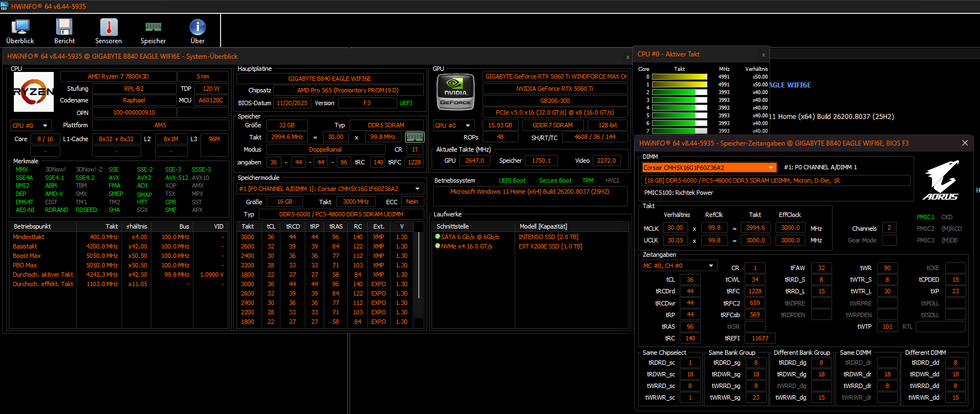Screen dimensions: 980x414
Task: Open the CPU #0 selector dropdown
Action: coord(32,126)
